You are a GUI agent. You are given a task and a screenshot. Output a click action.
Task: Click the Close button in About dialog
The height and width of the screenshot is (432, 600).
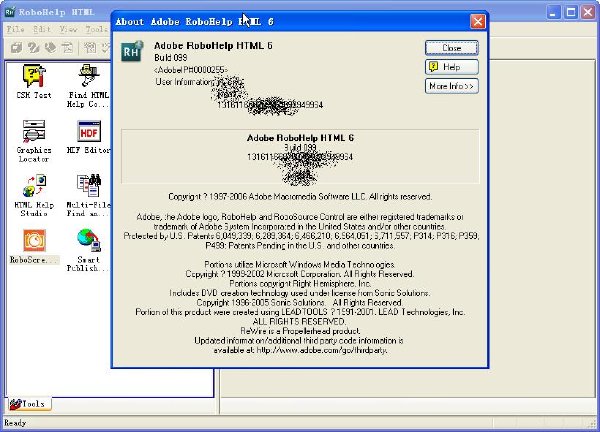(x=452, y=48)
